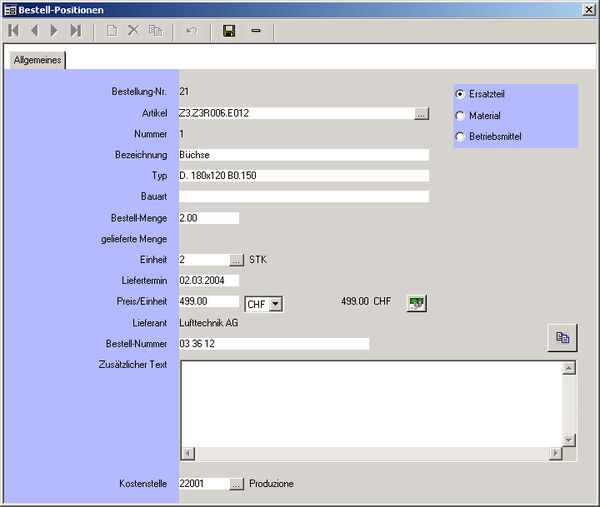600x507 pixels.
Task: Click into the Zusätzlicher Text area
Action: 370,400
